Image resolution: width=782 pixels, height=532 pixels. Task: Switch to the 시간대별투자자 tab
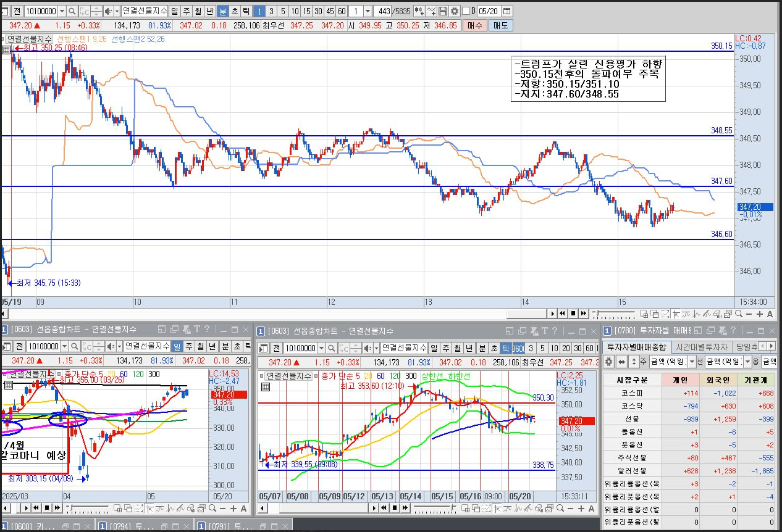click(x=700, y=347)
